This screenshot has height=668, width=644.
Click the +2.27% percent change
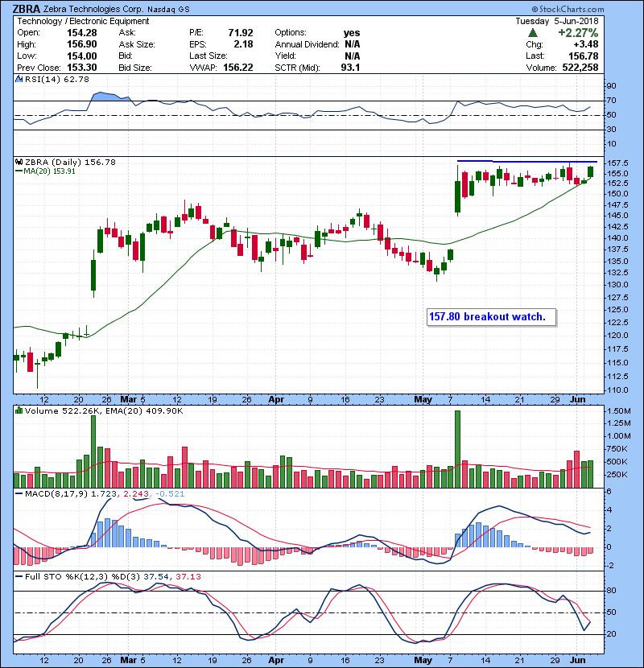click(x=578, y=33)
